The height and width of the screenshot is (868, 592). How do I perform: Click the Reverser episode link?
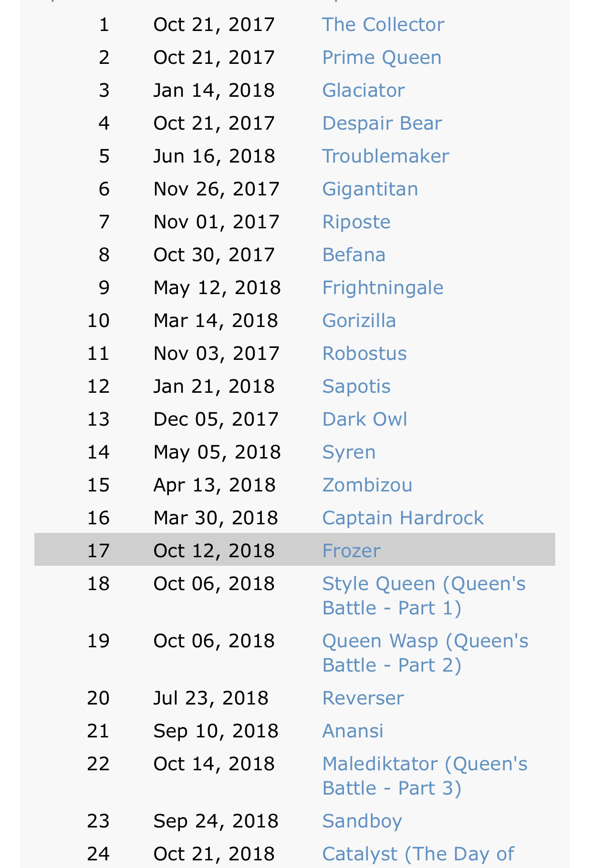coord(363,698)
